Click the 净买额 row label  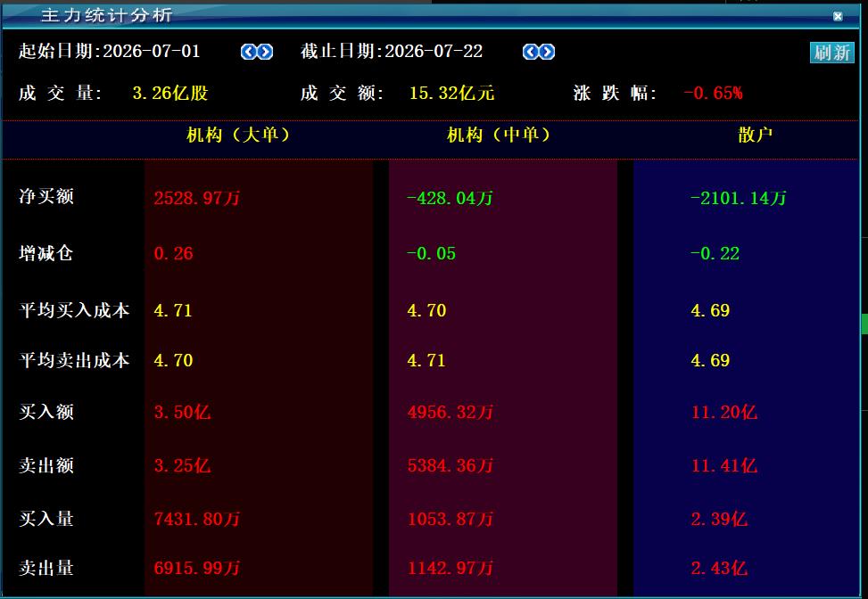click(46, 196)
